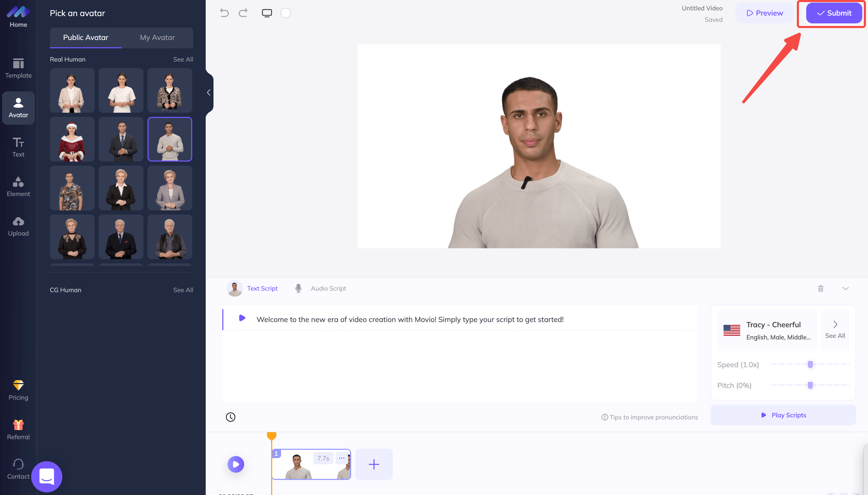Select the Tracy - Cheerful voice card
This screenshot has width=868, height=495.
pyautogui.click(x=767, y=330)
